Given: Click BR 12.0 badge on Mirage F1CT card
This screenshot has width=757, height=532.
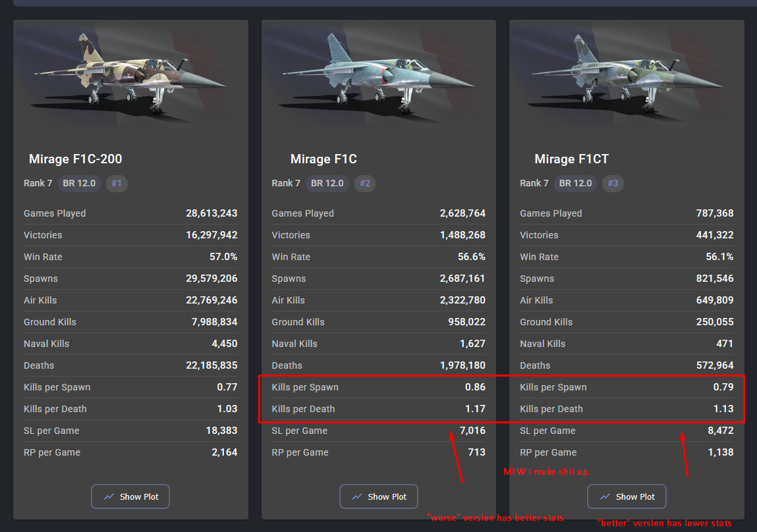Looking at the screenshot, I should coord(575,183).
